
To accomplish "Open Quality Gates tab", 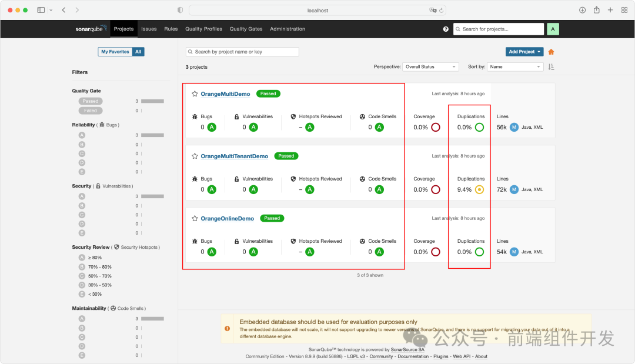I will pyautogui.click(x=246, y=29).
